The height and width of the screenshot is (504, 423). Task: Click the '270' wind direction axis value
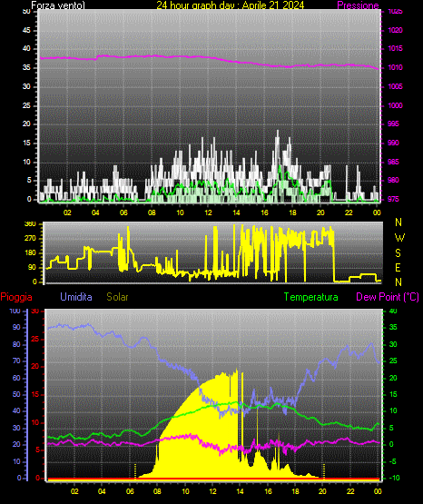point(31,239)
